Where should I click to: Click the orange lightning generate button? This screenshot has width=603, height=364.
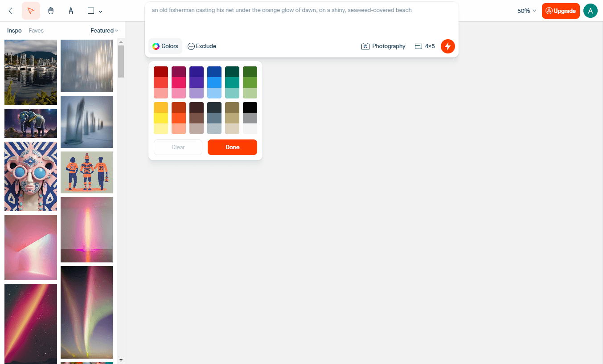pos(447,46)
